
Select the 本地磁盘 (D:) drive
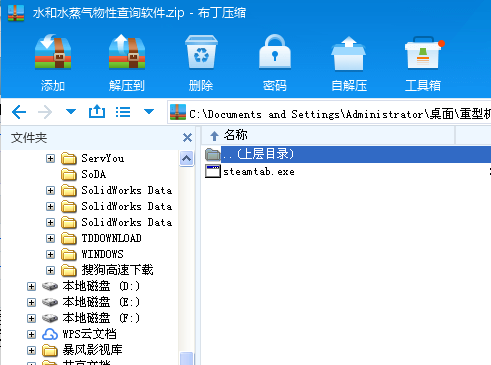[101, 286]
